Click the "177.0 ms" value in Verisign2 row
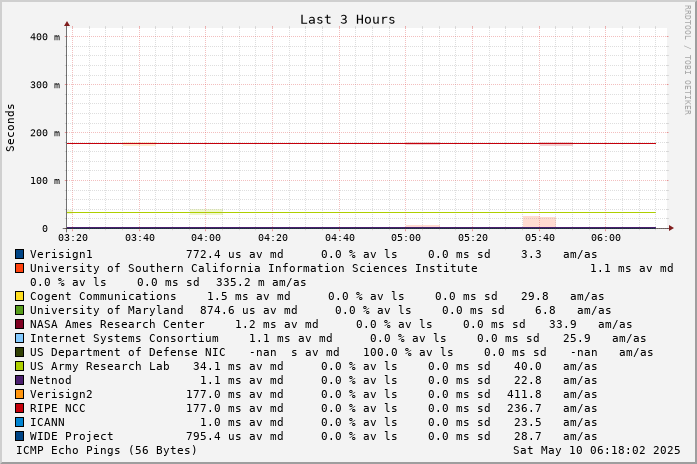Viewport: 697px width, 464px height. pyautogui.click(x=213, y=394)
